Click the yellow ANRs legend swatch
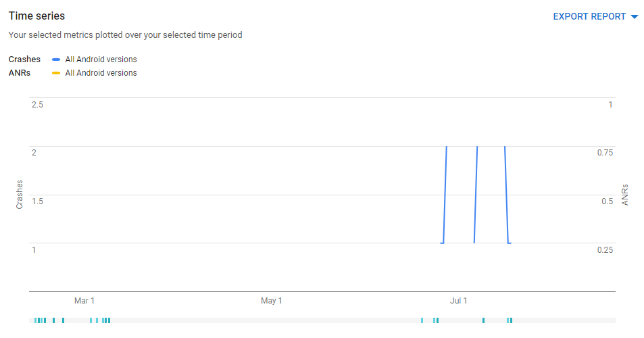Viewport: 644px width, 338px height. point(56,73)
